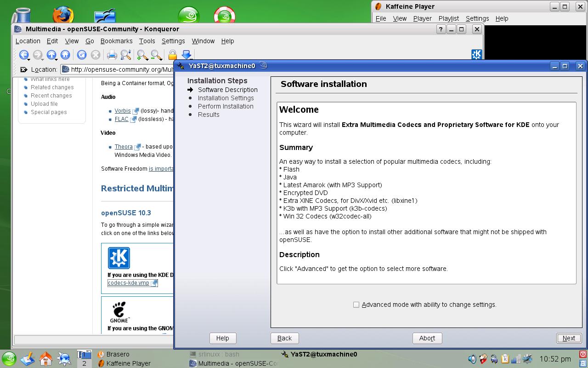Image resolution: width=588 pixels, height=368 pixels.
Task: Increase font size with zoom-in icon
Action: 142,55
